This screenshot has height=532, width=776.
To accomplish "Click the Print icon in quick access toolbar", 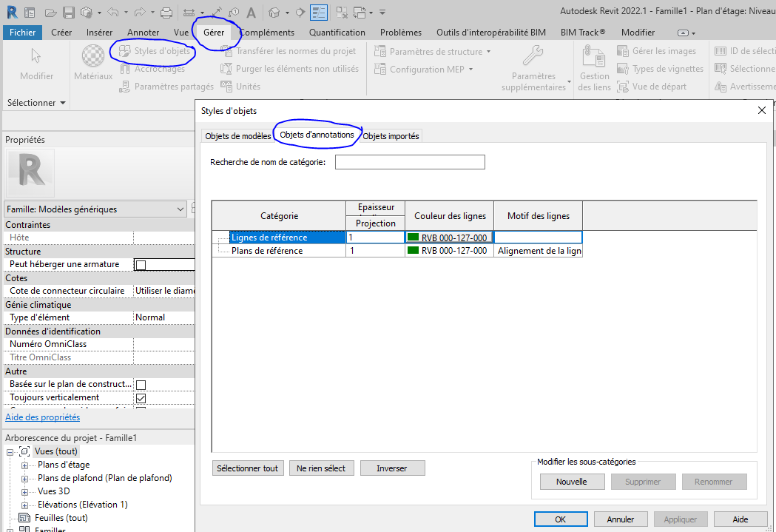I will pos(166,13).
